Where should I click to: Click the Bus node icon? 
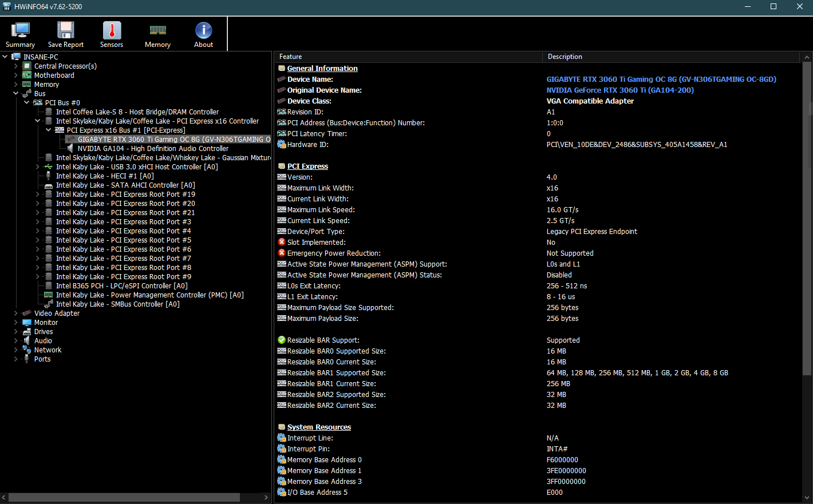27,93
